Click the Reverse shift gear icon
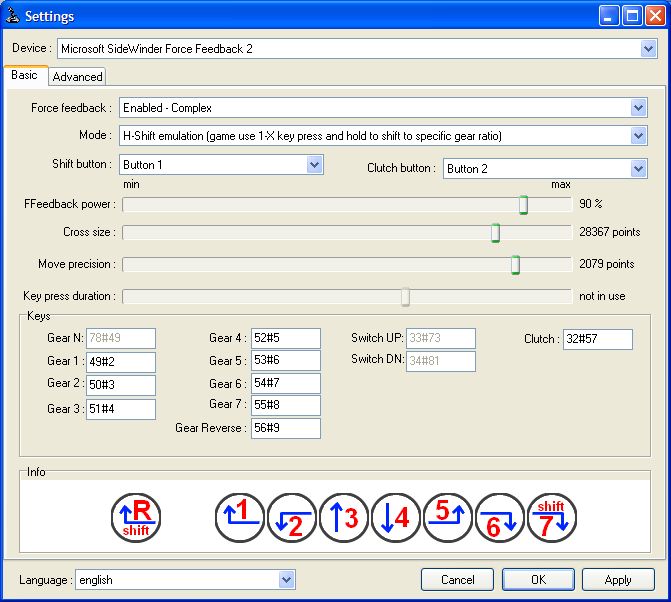The height and width of the screenshot is (602, 671). pyautogui.click(x=136, y=518)
